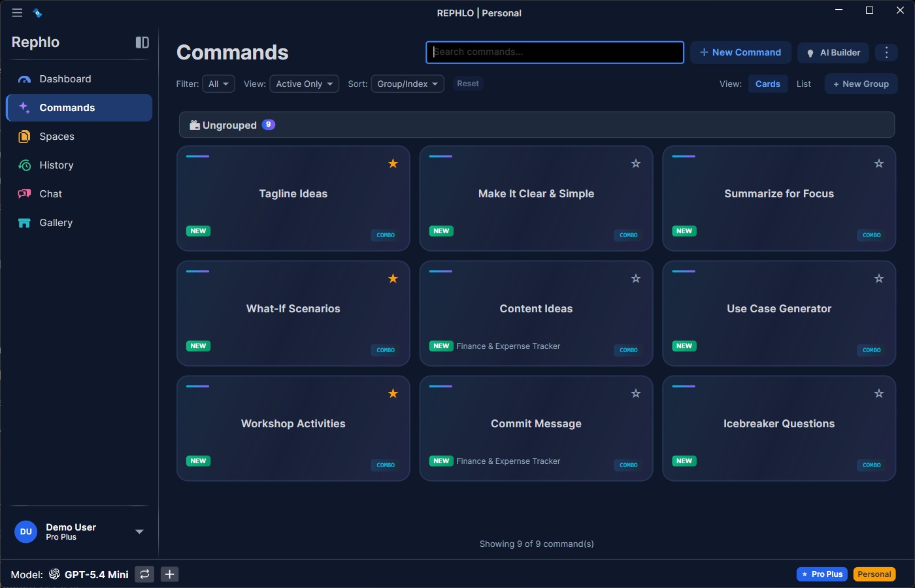
Task: Open Chat in sidebar
Action: [79, 194]
